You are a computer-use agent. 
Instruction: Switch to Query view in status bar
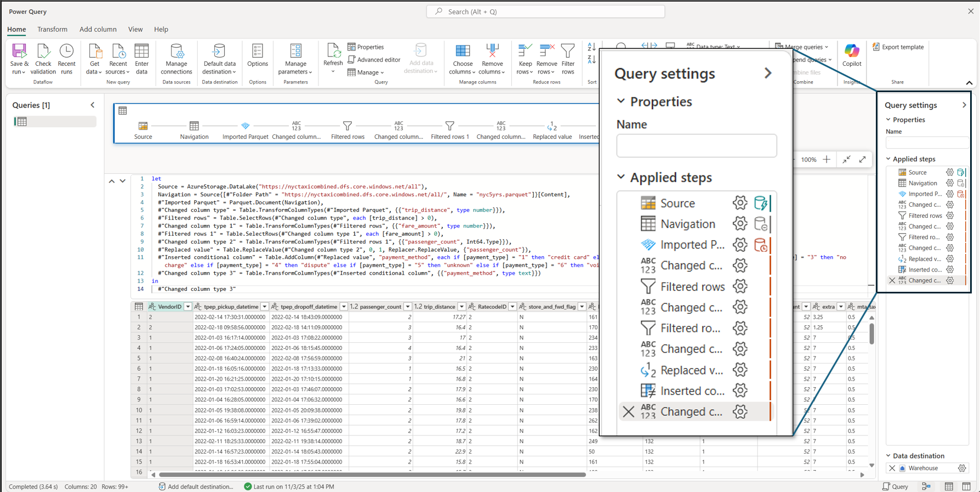point(895,487)
